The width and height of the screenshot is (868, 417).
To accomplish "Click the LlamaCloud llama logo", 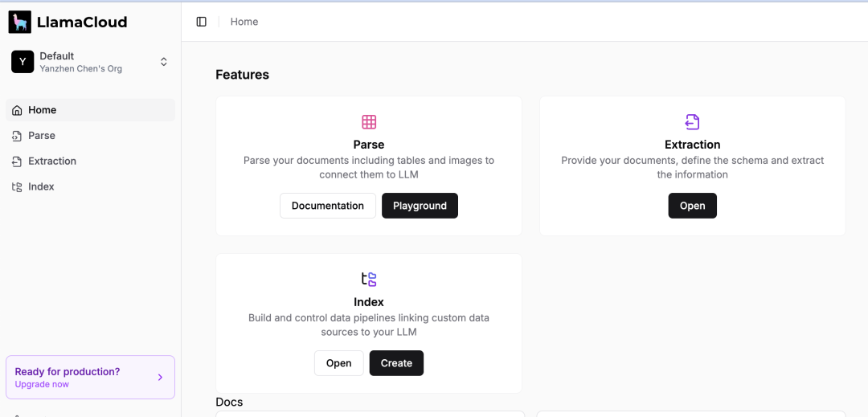I will click(x=20, y=22).
